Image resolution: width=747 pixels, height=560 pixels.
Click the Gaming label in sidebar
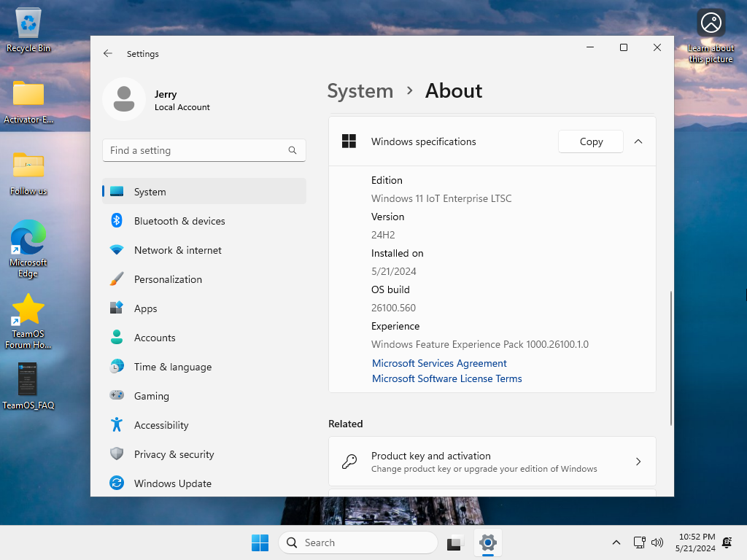152,396
